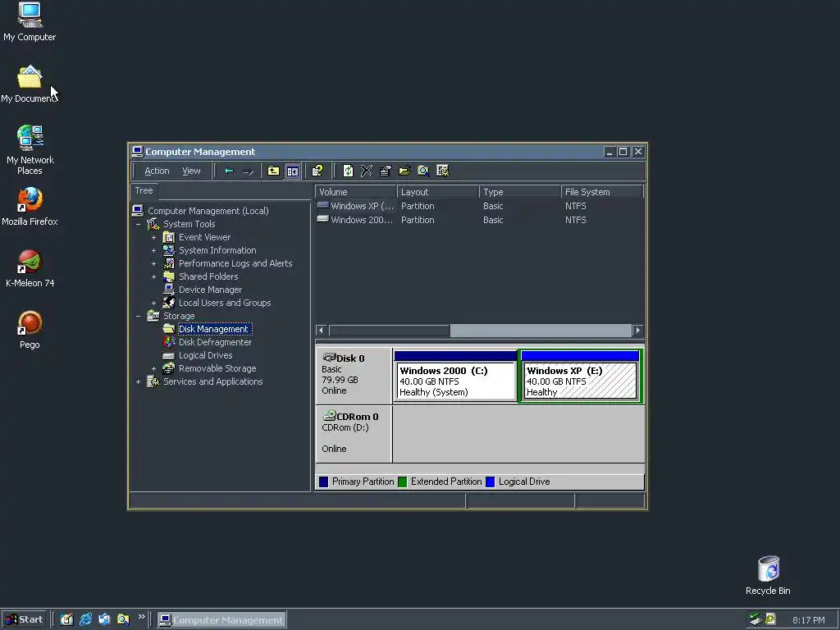Select Device Manager in the tree
The width and height of the screenshot is (840, 630).
(x=210, y=290)
